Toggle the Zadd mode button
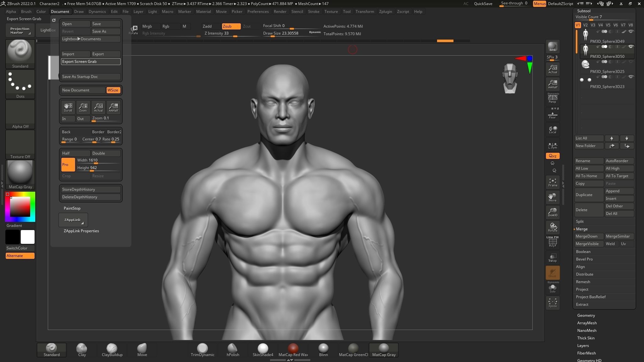The width and height of the screenshot is (644, 362). pos(211,26)
